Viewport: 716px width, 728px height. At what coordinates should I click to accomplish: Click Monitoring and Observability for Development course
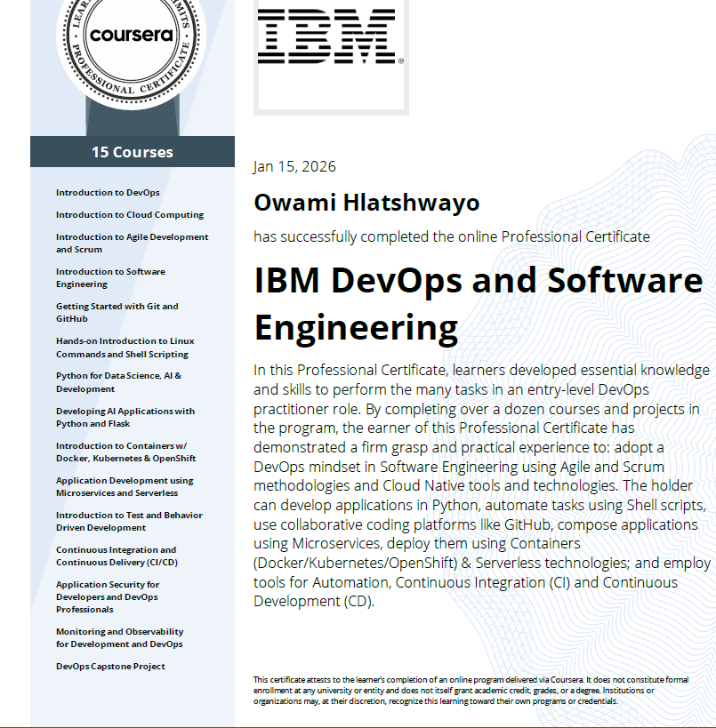point(119,638)
